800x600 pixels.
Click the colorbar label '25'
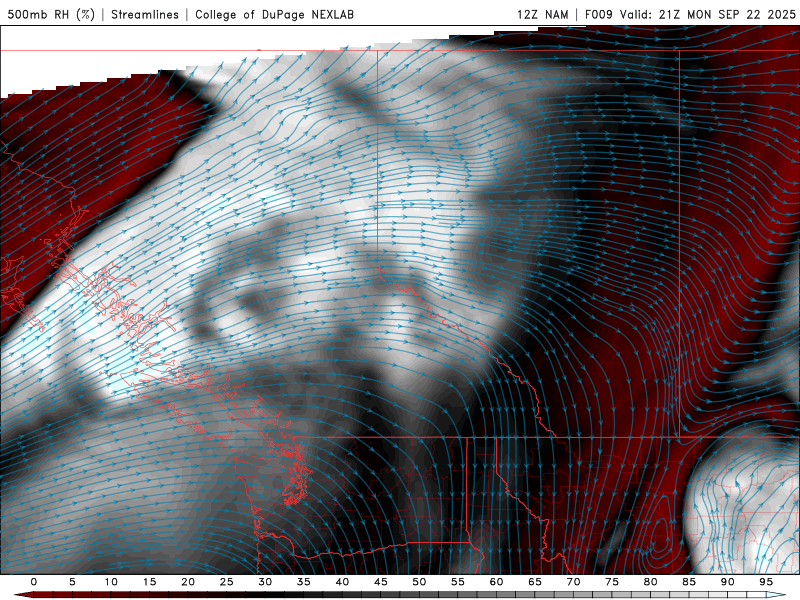point(227,582)
